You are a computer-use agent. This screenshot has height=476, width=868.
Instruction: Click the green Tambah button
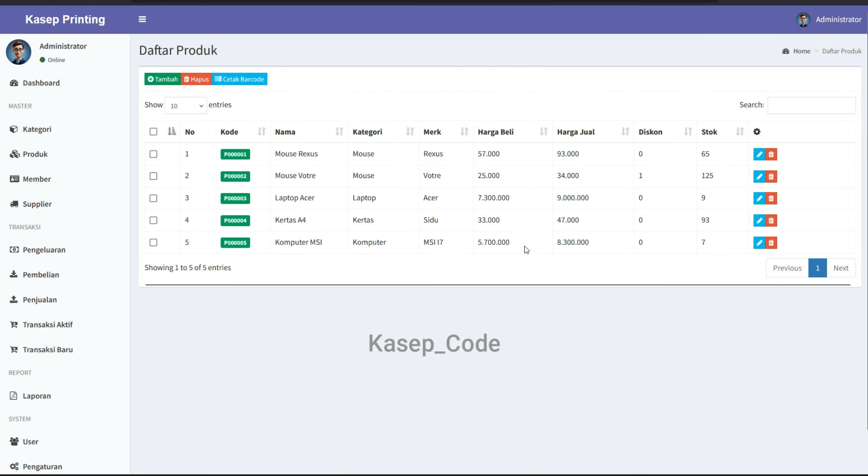point(163,79)
